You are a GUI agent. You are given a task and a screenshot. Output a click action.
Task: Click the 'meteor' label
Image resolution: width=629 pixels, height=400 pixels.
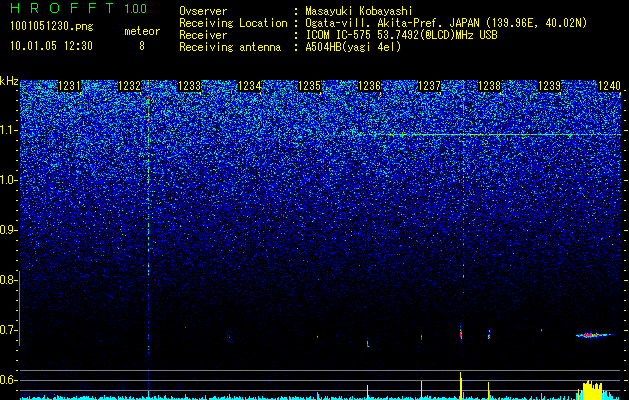(x=142, y=31)
